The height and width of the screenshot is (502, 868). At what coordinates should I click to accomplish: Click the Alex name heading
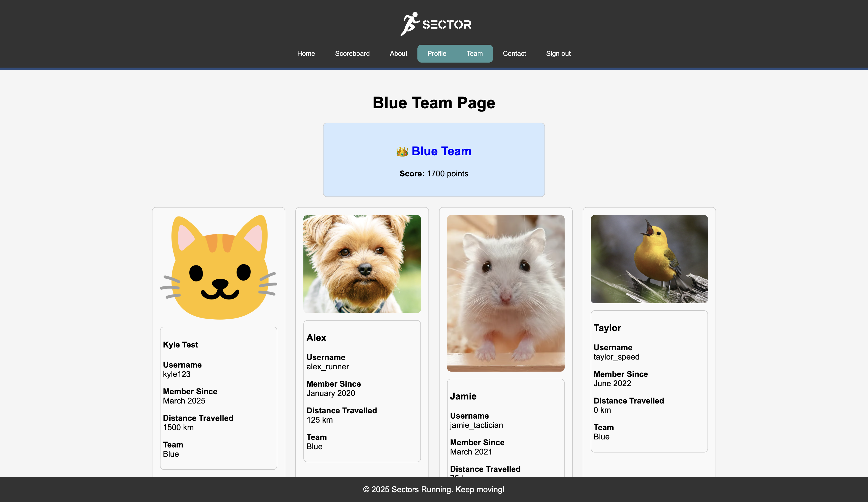[x=316, y=338]
